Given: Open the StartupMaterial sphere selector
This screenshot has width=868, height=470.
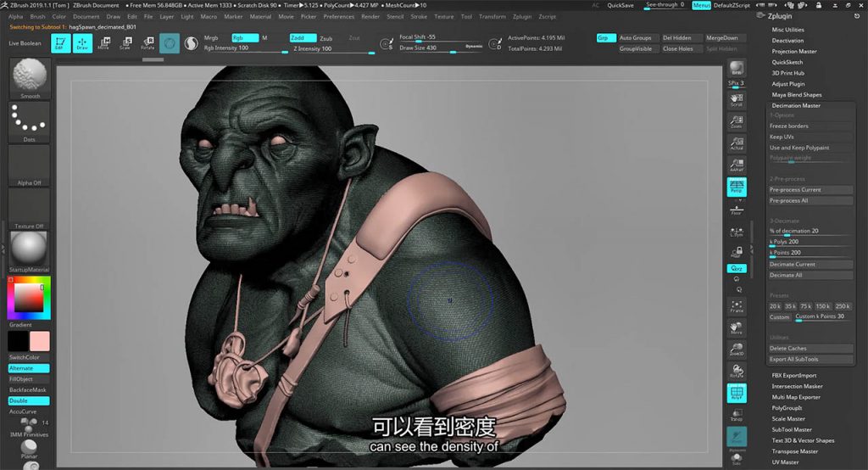Looking at the screenshot, I should [x=30, y=252].
